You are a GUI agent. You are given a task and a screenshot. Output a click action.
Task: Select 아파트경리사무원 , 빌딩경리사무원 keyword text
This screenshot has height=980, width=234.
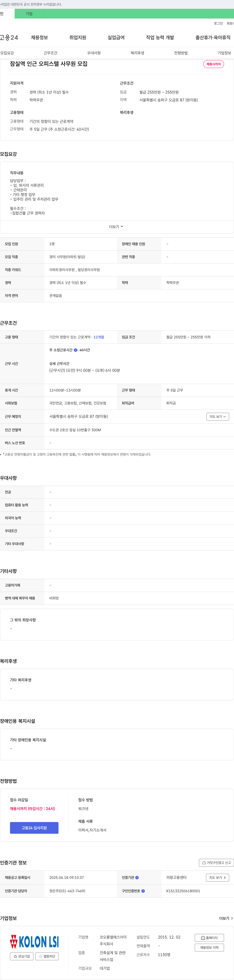coord(75,270)
